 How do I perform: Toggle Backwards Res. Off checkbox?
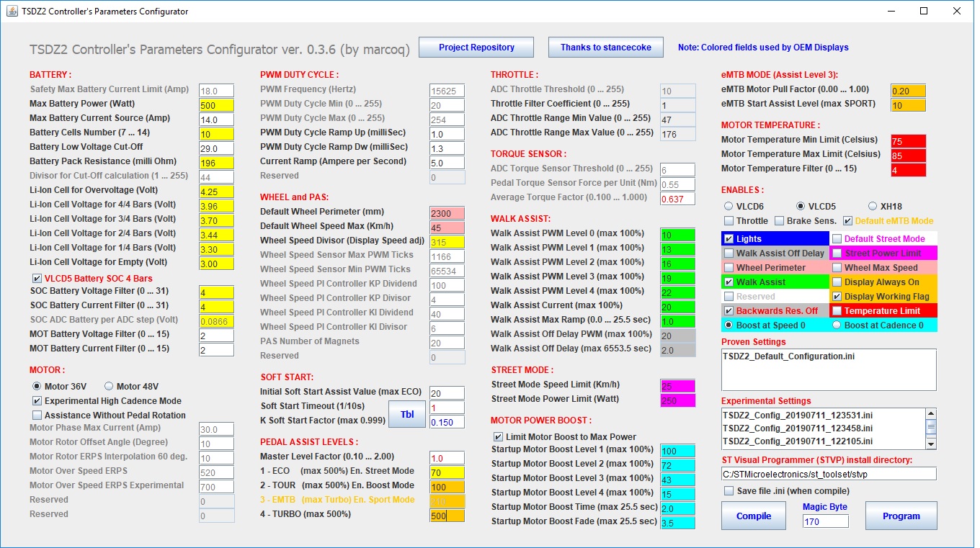tap(729, 310)
